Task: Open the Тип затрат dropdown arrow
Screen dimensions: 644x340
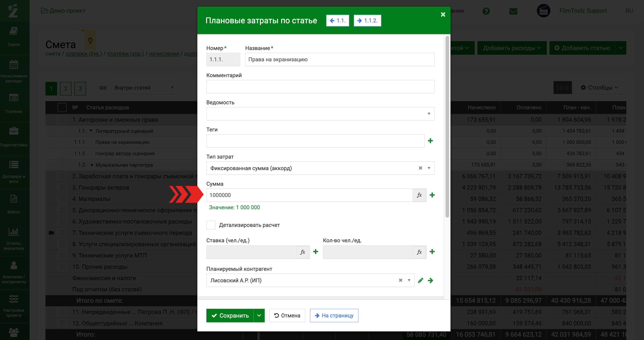Action: tap(429, 168)
